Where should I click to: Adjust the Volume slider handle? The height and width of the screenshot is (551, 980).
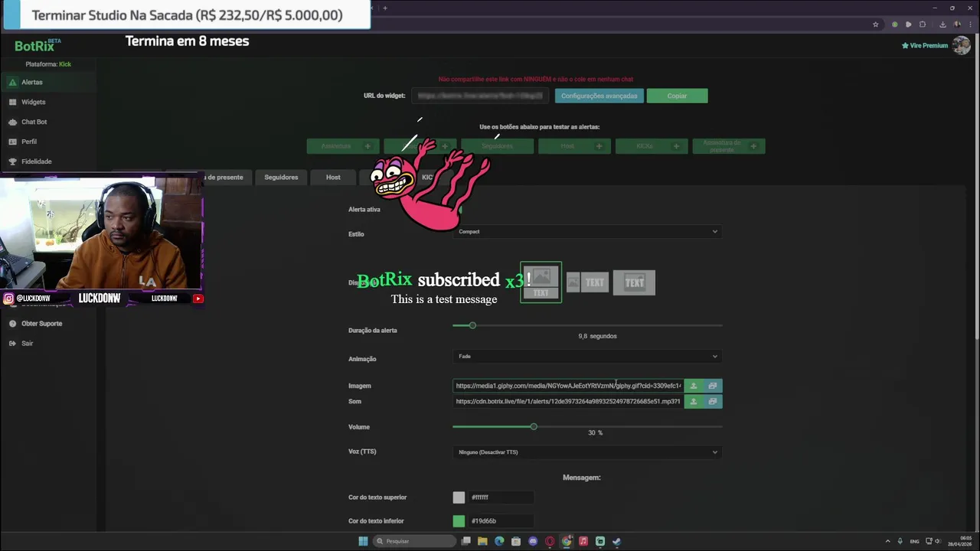click(x=534, y=426)
